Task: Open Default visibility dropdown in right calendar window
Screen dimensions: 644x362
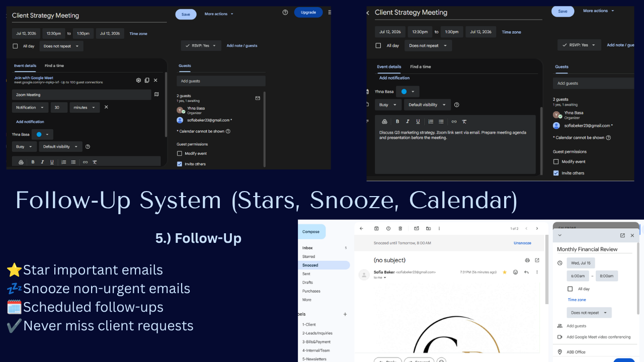Action: click(427, 105)
